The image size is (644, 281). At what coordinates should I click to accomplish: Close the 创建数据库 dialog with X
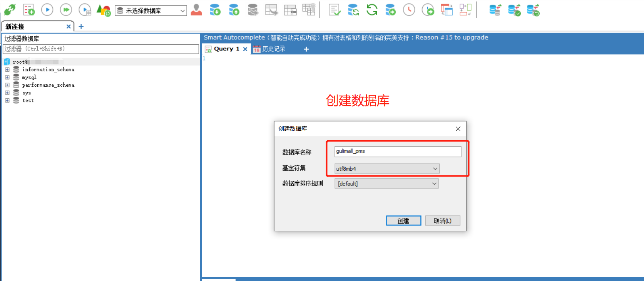[458, 129]
